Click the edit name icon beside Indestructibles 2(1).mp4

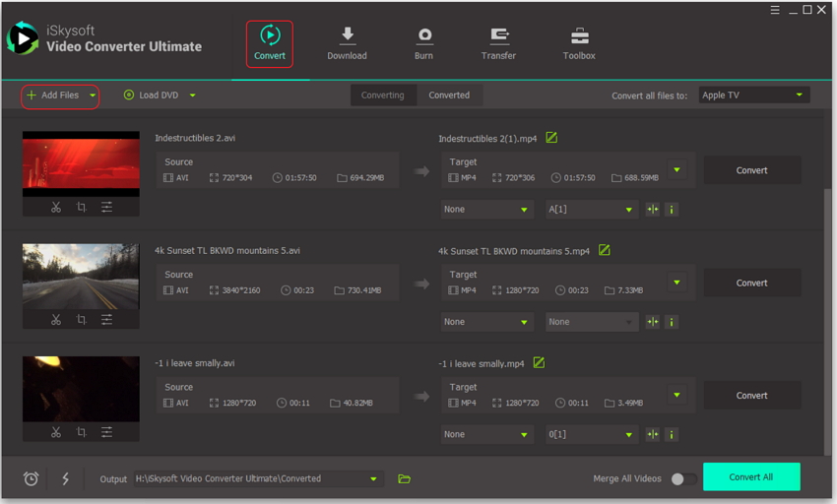(551, 138)
